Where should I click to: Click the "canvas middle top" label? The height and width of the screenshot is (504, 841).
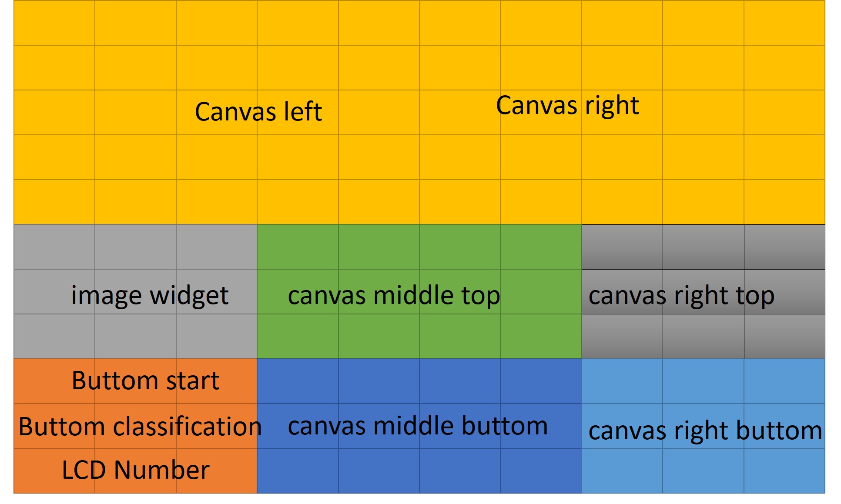pos(394,296)
